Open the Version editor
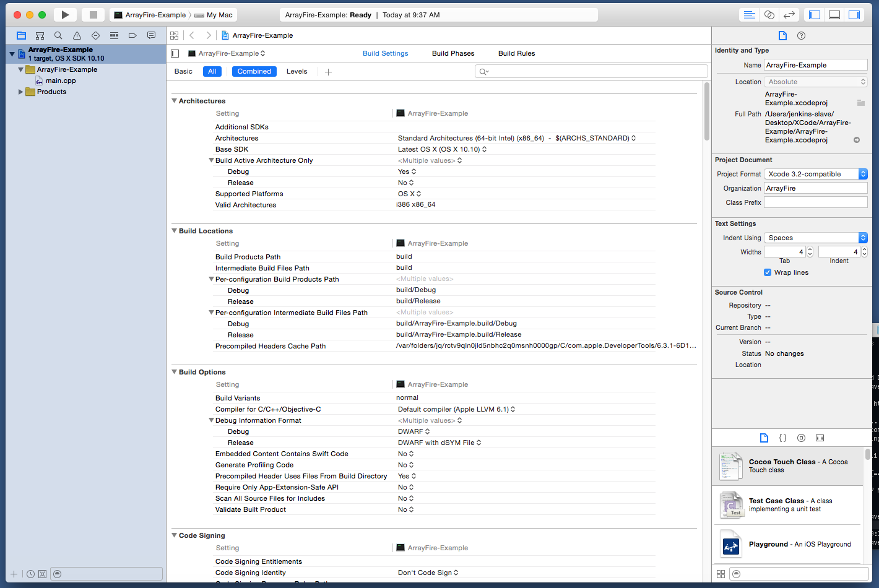 coord(789,15)
